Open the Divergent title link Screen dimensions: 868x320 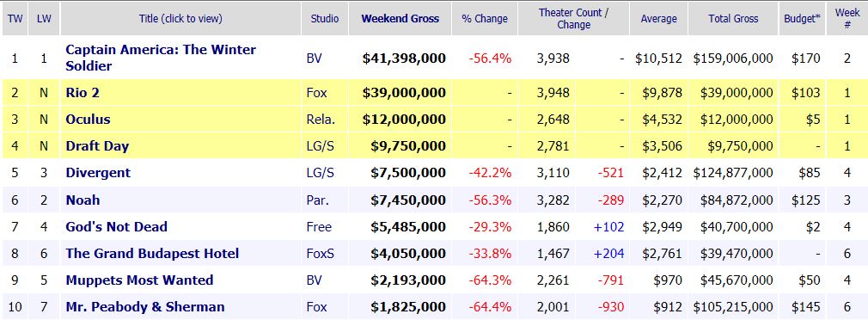[x=98, y=173]
